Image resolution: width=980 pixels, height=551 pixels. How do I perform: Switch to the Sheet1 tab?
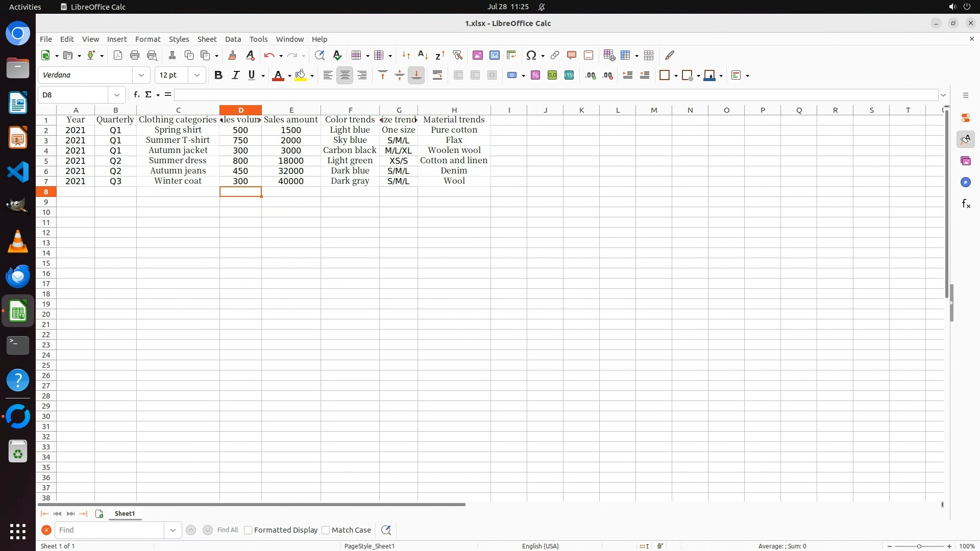(x=125, y=514)
